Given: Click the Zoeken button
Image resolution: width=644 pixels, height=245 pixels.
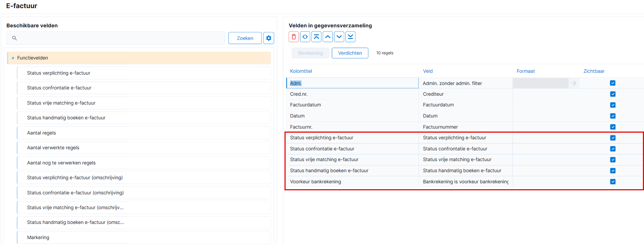Looking at the screenshot, I should pyautogui.click(x=245, y=38).
